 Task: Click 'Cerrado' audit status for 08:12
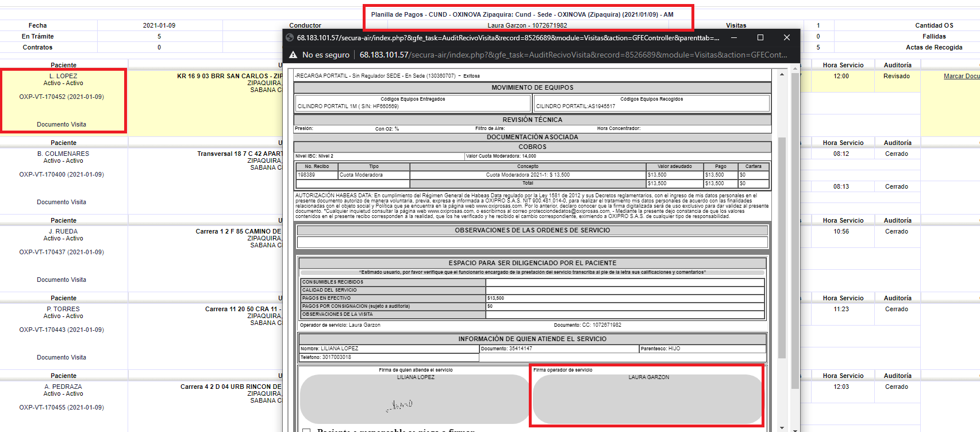pos(897,154)
